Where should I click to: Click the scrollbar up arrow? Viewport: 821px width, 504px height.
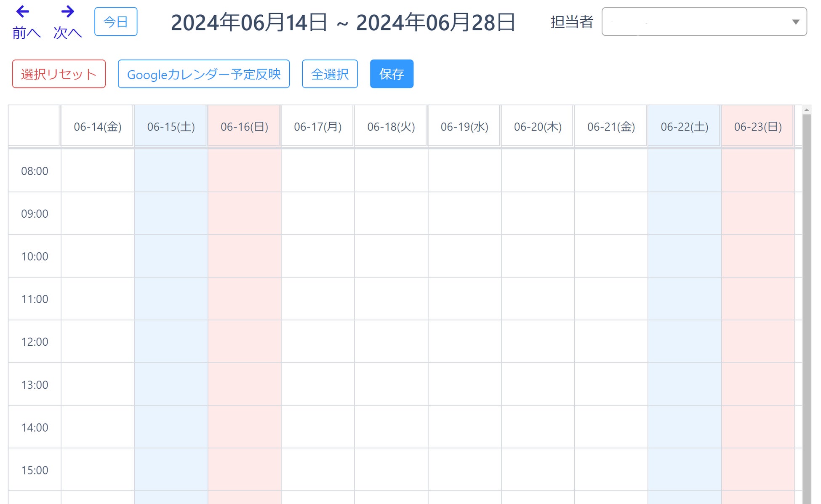(x=806, y=110)
